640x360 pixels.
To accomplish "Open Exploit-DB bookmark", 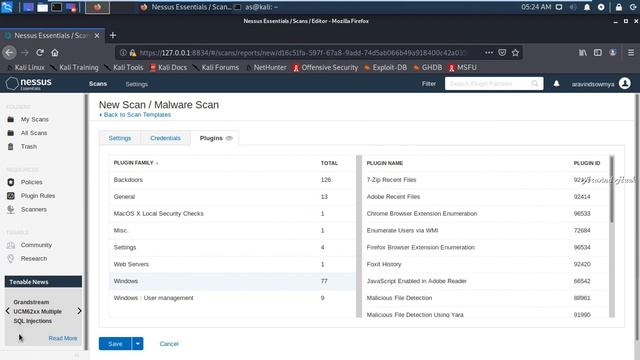I will tap(385, 67).
